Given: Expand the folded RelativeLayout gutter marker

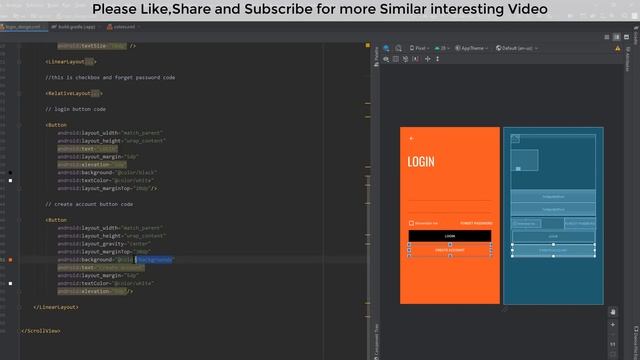Looking at the screenshot, I should coord(19,93).
